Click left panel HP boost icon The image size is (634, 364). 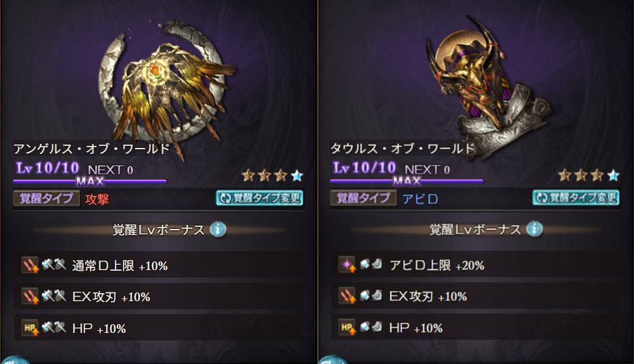[30, 328]
